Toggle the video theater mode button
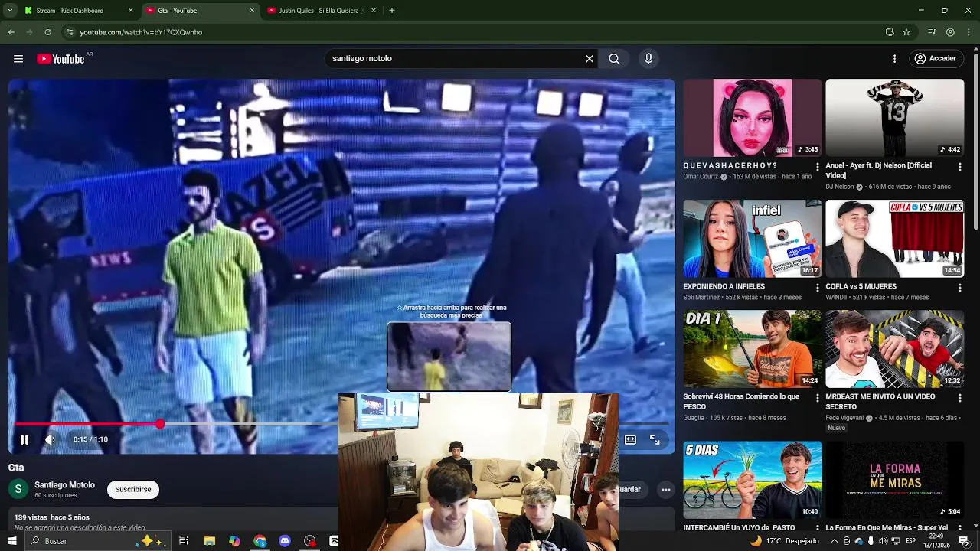Viewport: 980px width, 551px height. pos(630,440)
